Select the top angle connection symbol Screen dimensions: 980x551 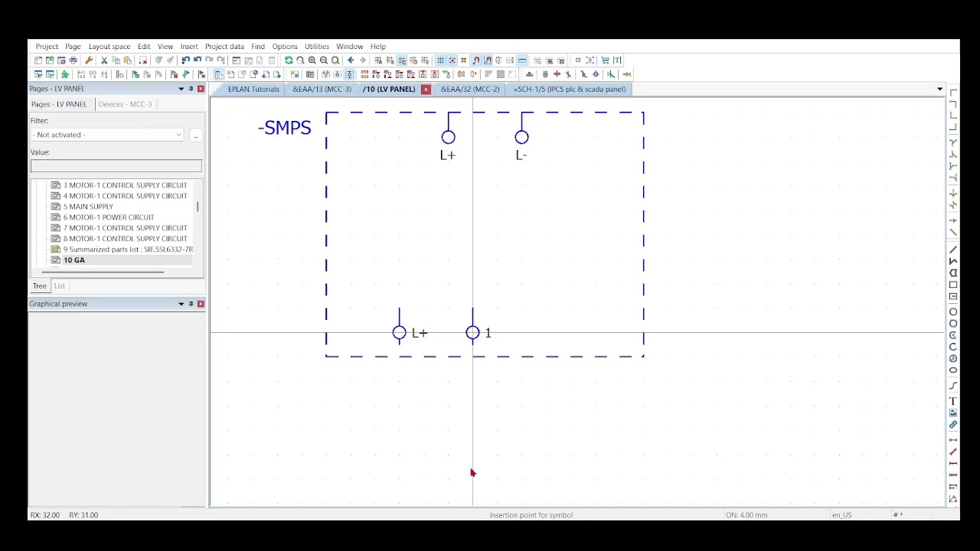(953, 93)
